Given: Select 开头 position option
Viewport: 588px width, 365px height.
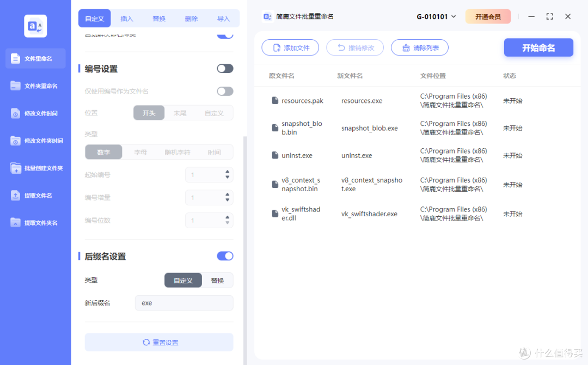Looking at the screenshot, I should pyautogui.click(x=149, y=113).
